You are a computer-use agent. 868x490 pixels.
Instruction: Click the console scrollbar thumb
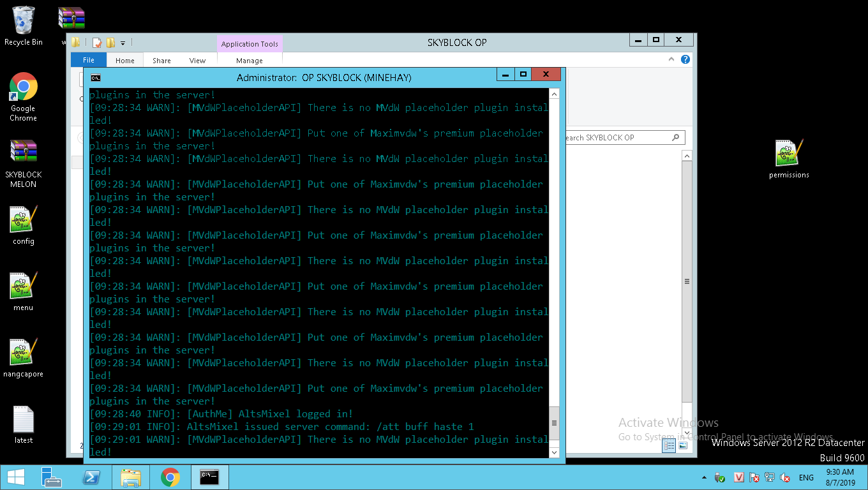(x=554, y=422)
